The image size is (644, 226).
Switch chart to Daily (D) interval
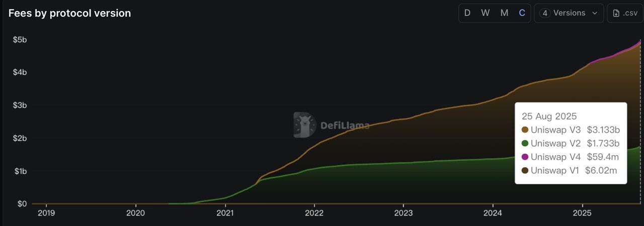coord(467,13)
